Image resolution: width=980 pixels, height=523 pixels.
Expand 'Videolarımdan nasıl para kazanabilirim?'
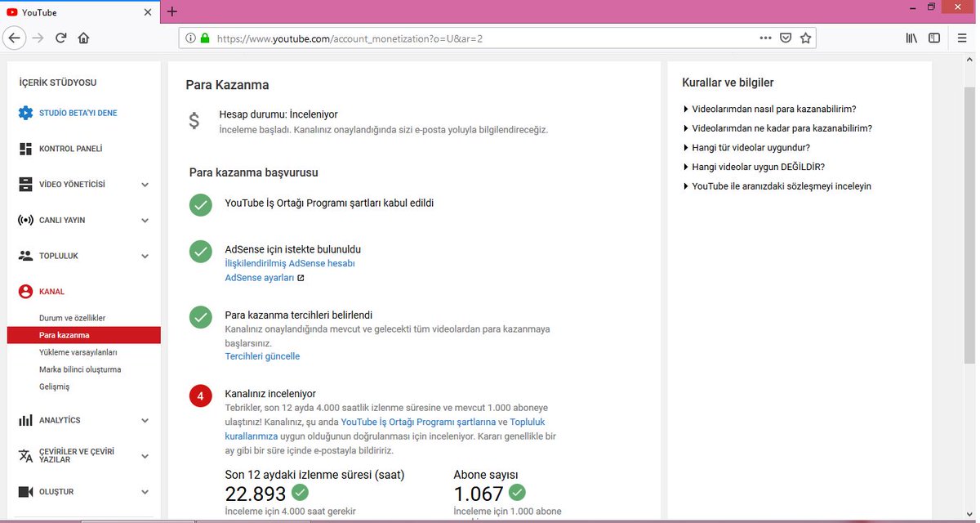pos(769,109)
